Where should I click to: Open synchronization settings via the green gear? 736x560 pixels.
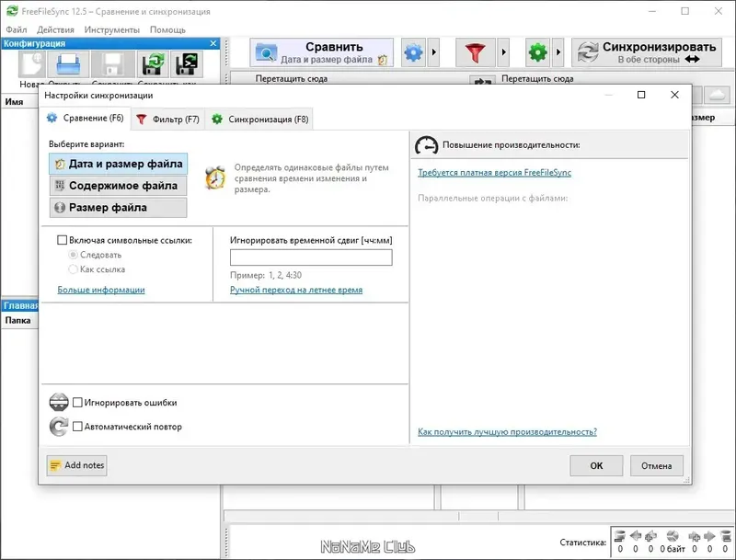pos(538,52)
